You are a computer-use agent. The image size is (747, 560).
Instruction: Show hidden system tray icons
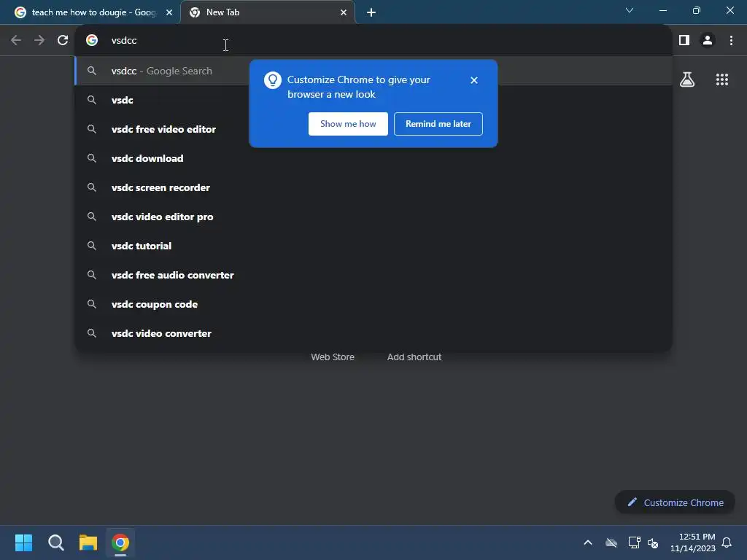tap(588, 542)
